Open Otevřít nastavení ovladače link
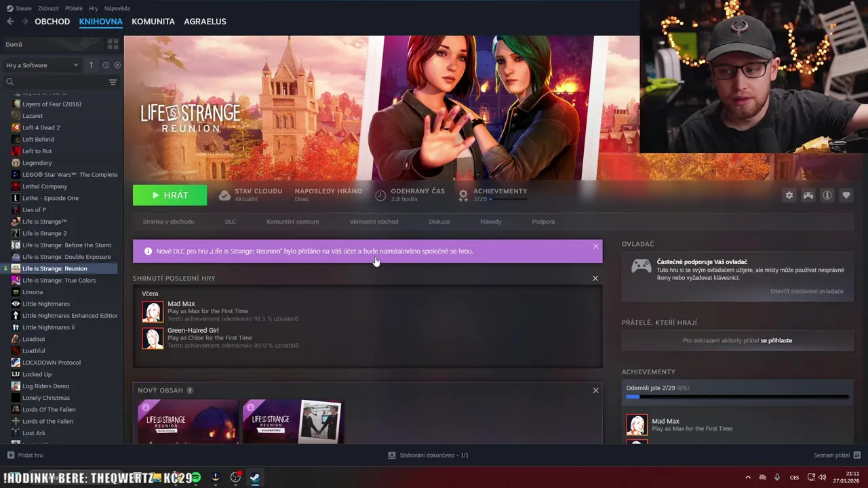The height and width of the screenshot is (488, 868). [807, 291]
